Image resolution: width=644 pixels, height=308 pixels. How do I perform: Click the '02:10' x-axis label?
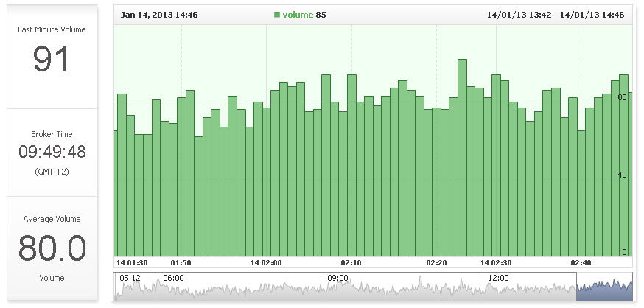tap(351, 263)
